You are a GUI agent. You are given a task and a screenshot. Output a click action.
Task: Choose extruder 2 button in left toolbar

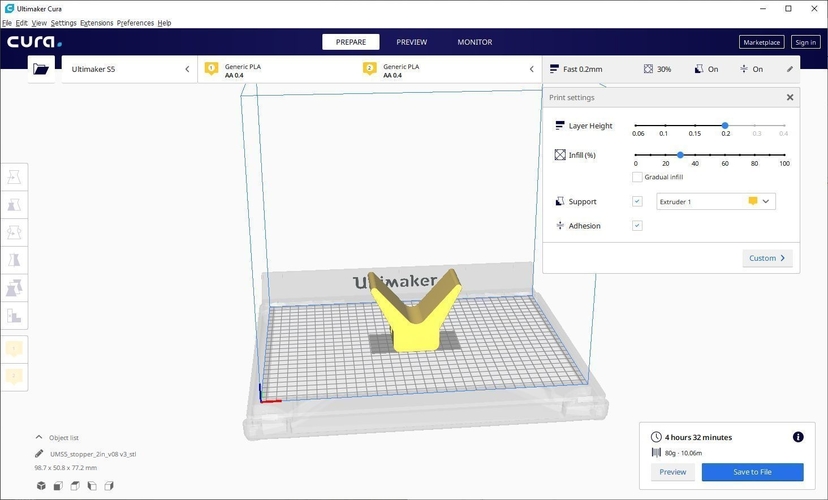(x=14, y=376)
